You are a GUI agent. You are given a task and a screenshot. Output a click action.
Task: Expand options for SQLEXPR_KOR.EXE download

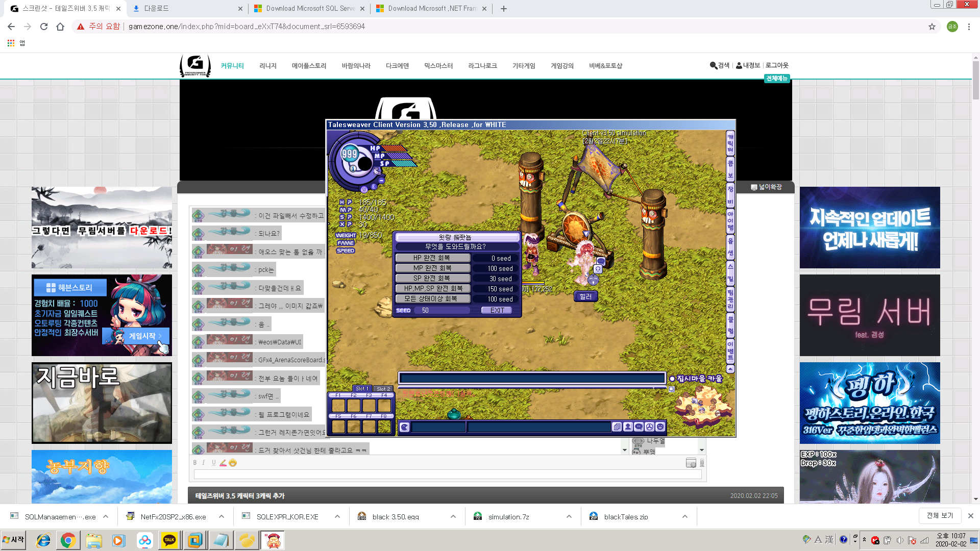pyautogui.click(x=337, y=516)
